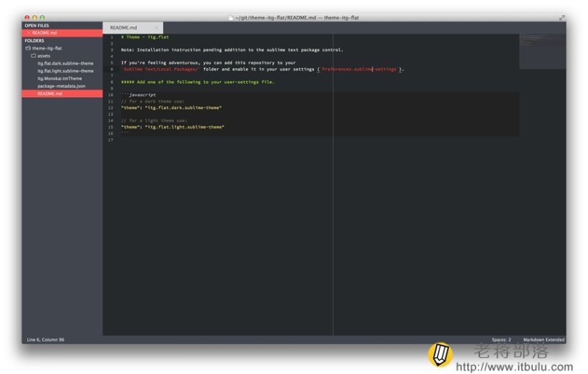
Task: Zoom the window with the green button
Action: click(x=42, y=18)
